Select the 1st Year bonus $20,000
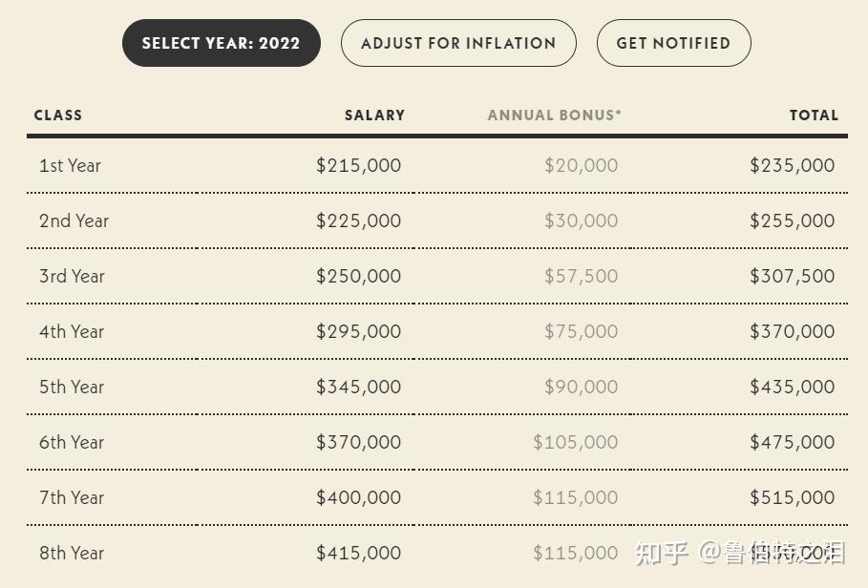 (581, 165)
